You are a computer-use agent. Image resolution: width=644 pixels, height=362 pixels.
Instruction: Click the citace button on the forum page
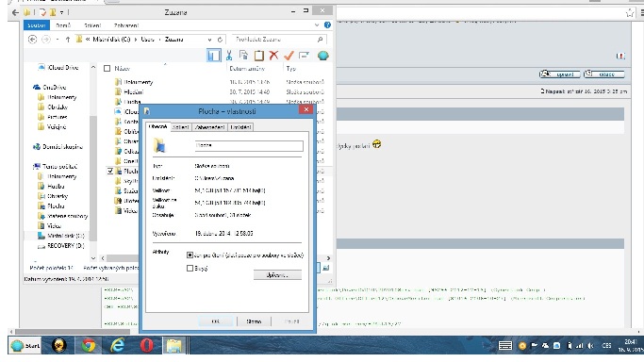(x=604, y=74)
